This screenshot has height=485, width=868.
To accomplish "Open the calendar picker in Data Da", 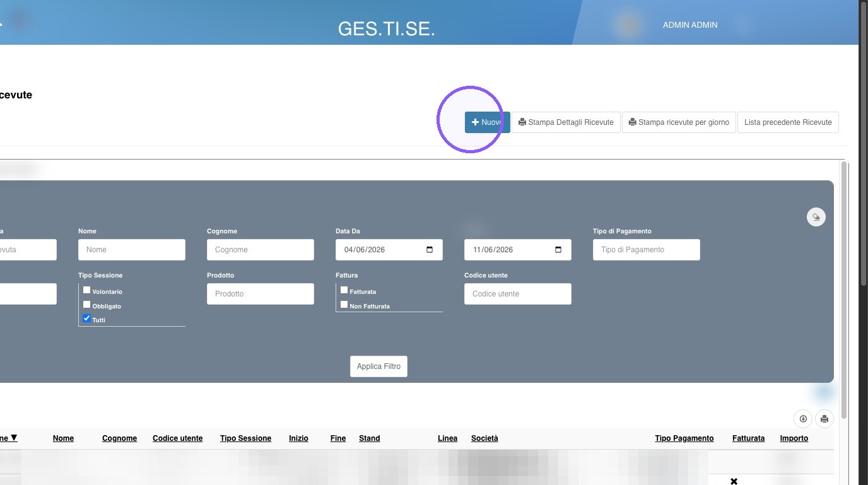I will [430, 250].
